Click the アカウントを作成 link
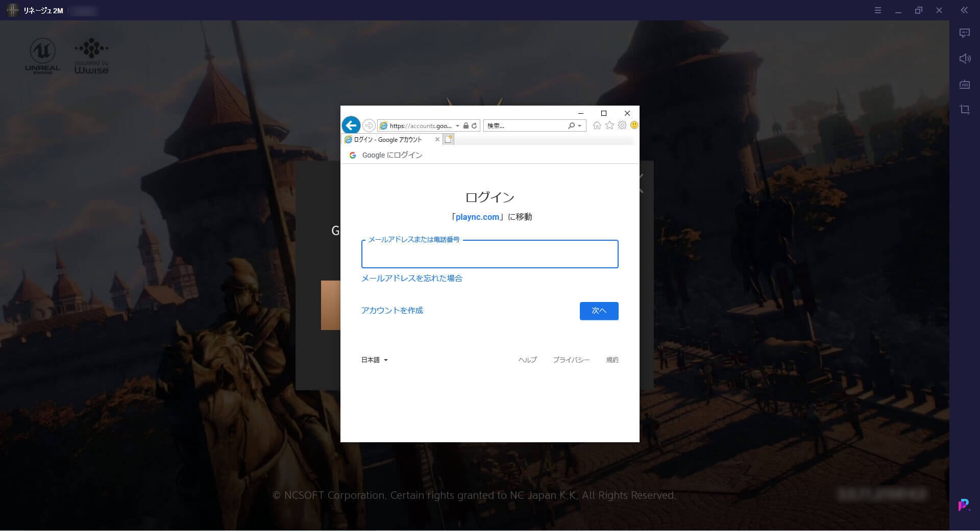This screenshot has height=531, width=980. 392,310
